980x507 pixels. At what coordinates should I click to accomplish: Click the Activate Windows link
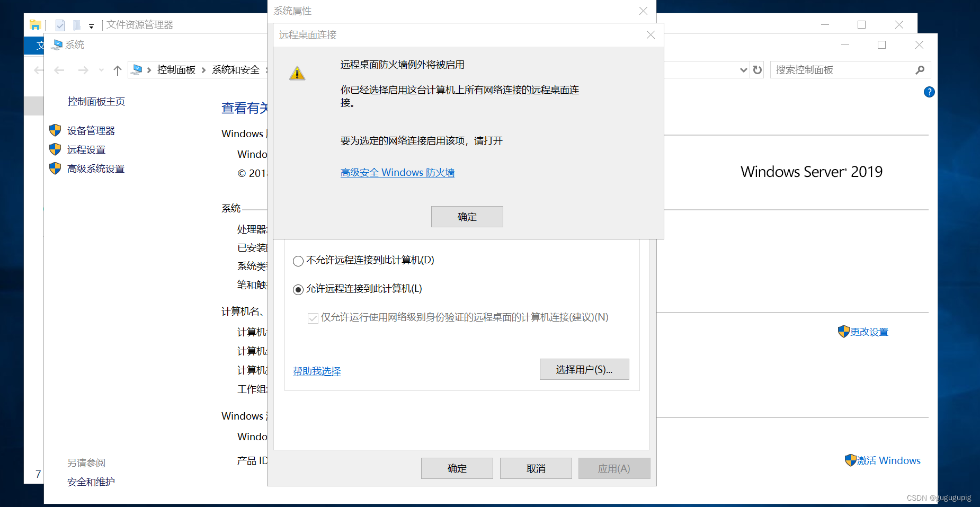point(889,461)
